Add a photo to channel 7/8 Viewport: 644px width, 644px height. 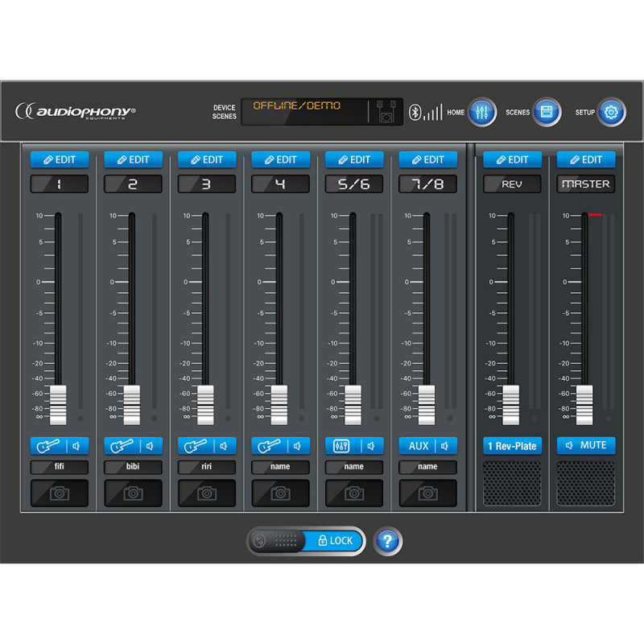point(427,493)
